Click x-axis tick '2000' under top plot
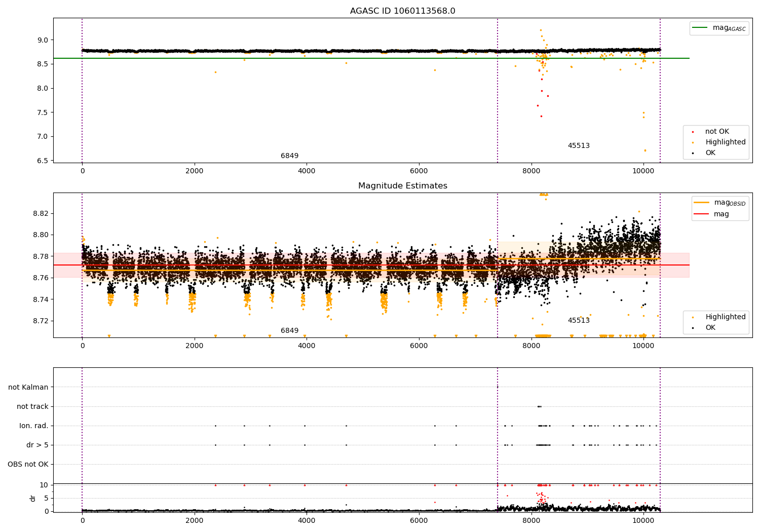Viewport: 760px width, 532px height. point(195,171)
